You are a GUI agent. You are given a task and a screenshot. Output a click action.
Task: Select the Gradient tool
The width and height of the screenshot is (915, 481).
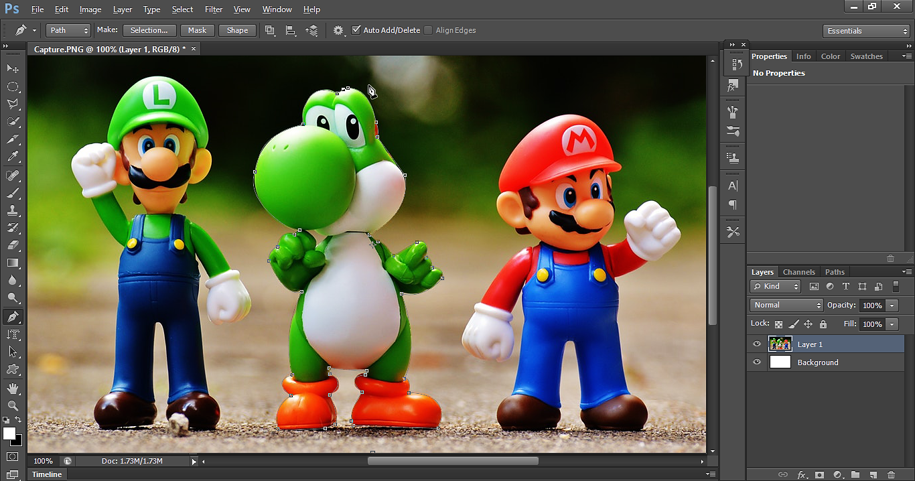pyautogui.click(x=12, y=263)
